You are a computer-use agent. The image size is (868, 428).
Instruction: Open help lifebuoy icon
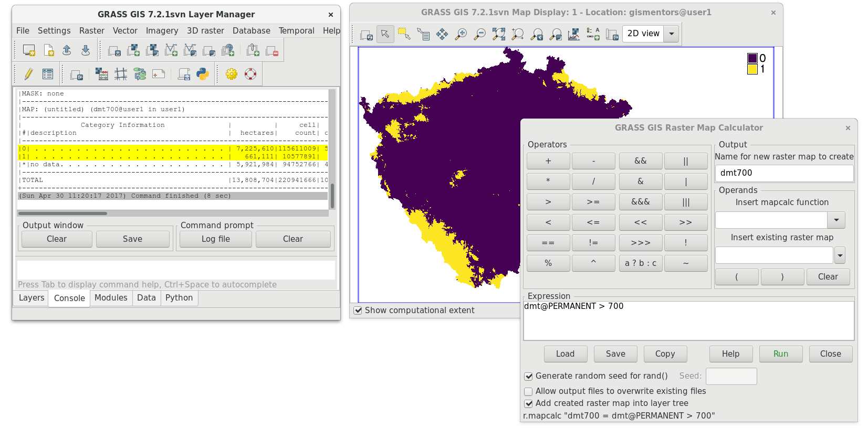point(250,74)
